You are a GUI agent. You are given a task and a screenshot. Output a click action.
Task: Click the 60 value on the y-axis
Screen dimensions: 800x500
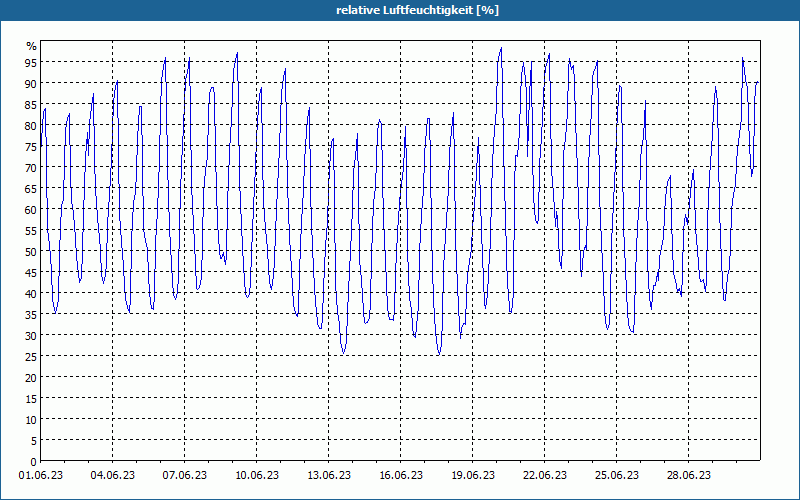tap(31, 210)
